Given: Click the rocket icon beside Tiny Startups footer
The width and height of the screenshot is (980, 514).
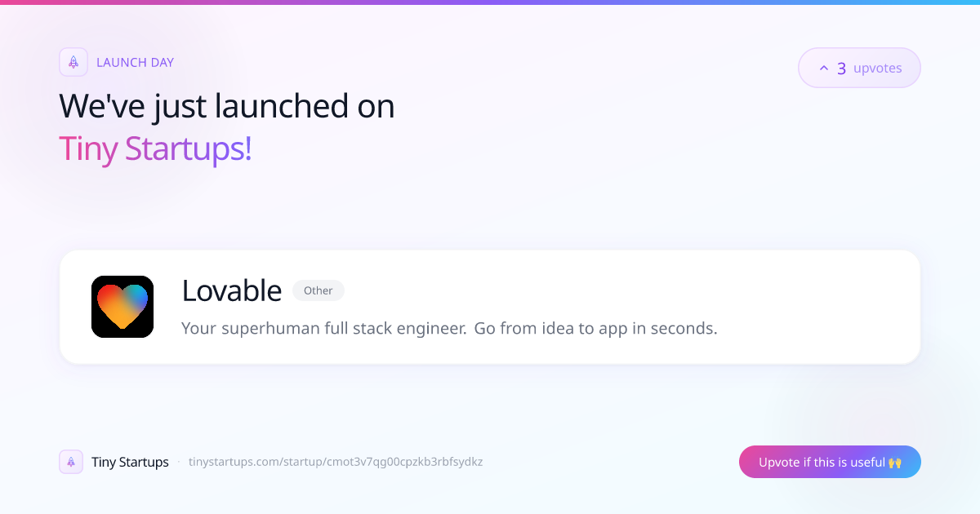Looking at the screenshot, I should tap(71, 462).
